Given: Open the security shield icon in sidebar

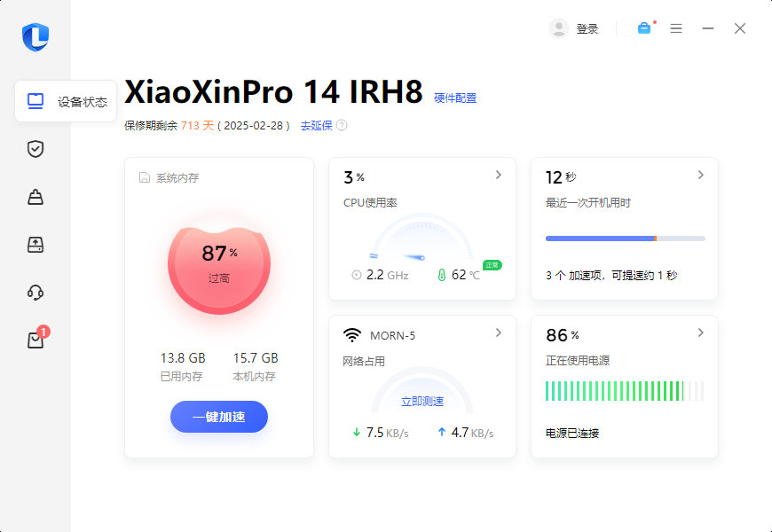Looking at the screenshot, I should pyautogui.click(x=35, y=149).
